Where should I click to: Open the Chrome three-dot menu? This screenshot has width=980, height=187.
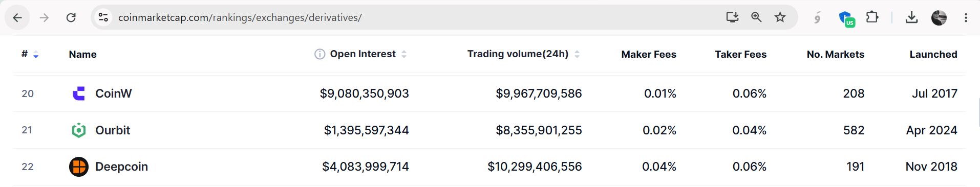point(966,18)
